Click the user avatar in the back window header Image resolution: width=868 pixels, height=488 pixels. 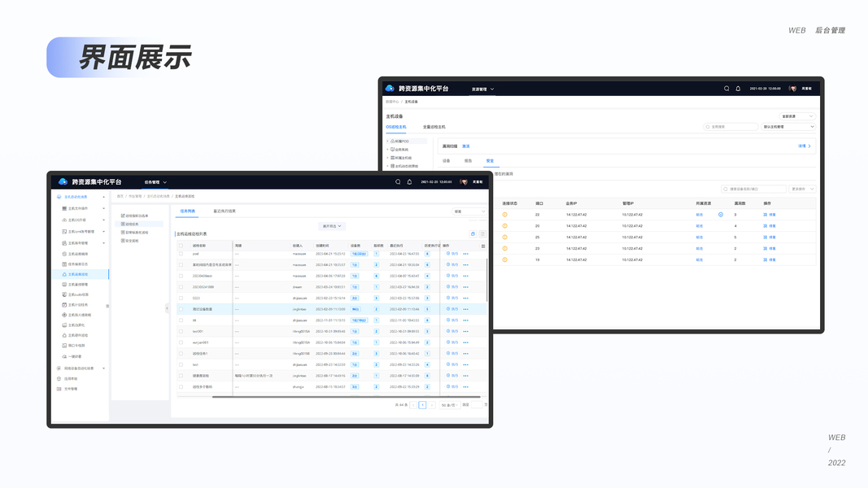792,89
